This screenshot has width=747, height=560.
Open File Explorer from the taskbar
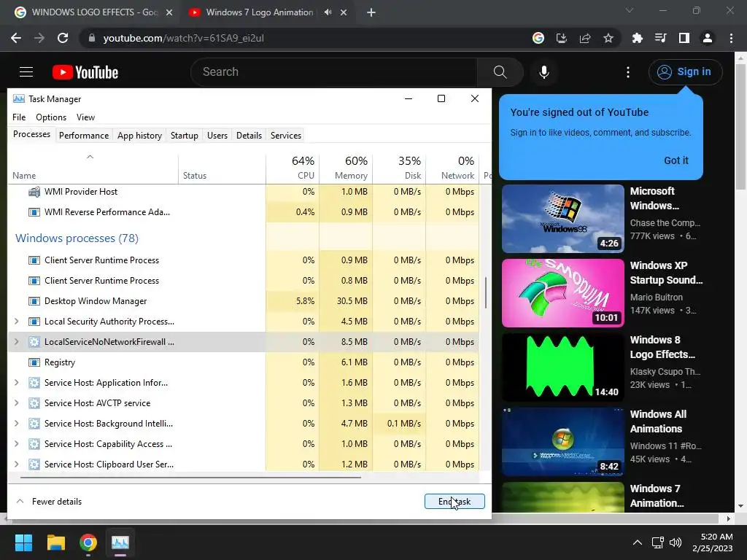click(x=55, y=542)
